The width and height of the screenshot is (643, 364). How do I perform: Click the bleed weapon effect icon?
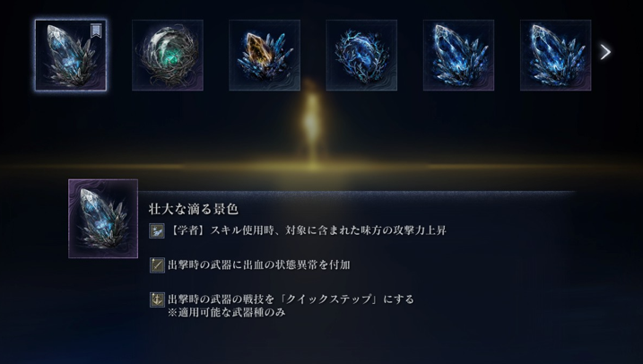pos(157,265)
